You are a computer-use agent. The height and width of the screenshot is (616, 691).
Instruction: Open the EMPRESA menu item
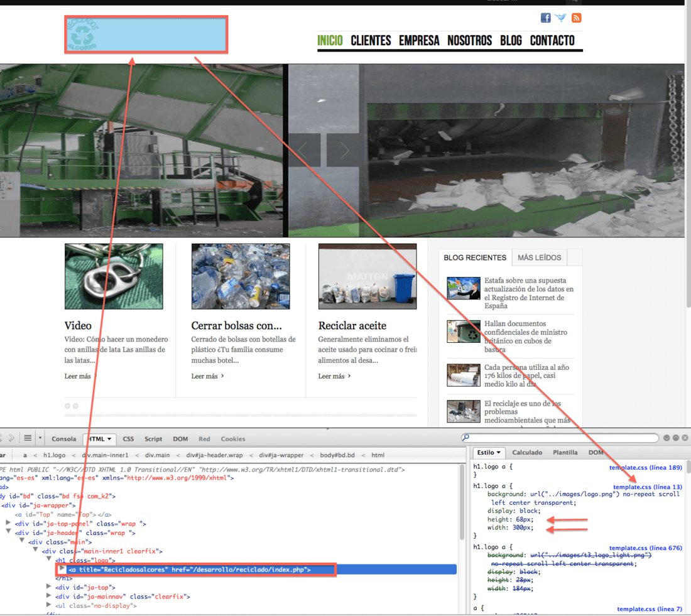pos(419,41)
